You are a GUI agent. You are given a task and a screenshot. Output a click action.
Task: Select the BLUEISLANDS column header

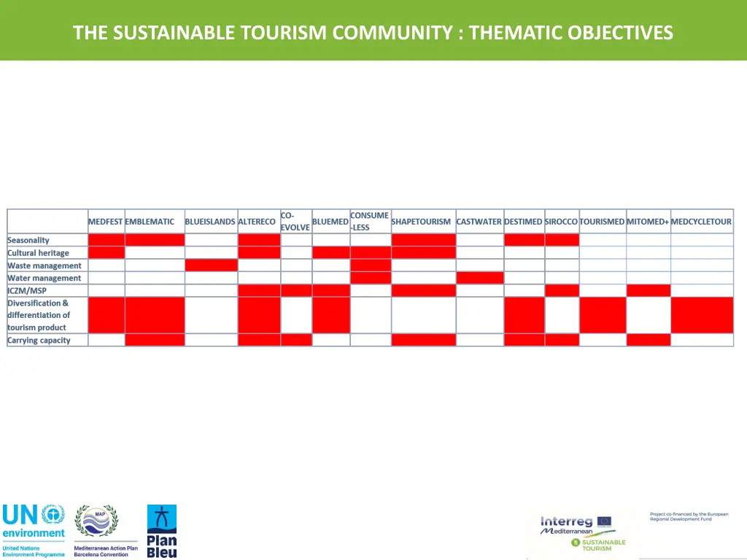click(x=210, y=222)
